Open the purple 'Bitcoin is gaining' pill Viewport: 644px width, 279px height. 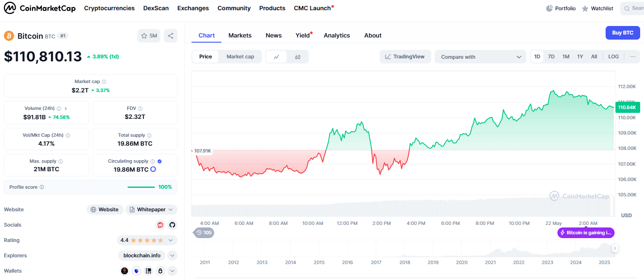586,233
